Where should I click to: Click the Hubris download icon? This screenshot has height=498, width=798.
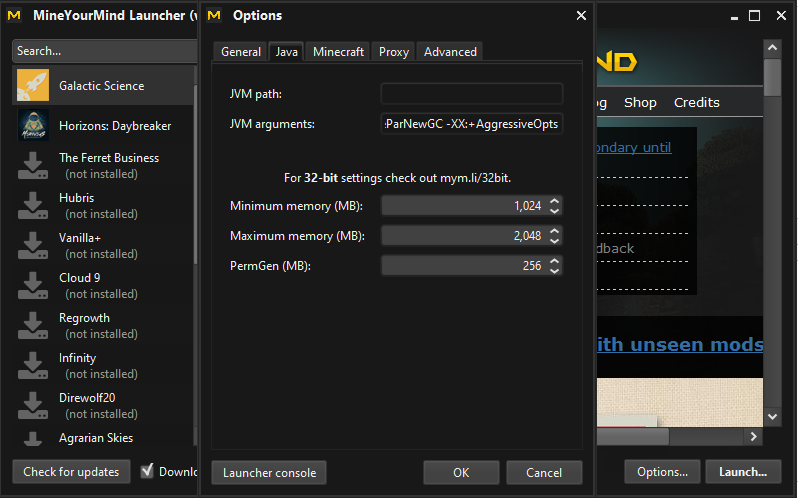pos(33,206)
